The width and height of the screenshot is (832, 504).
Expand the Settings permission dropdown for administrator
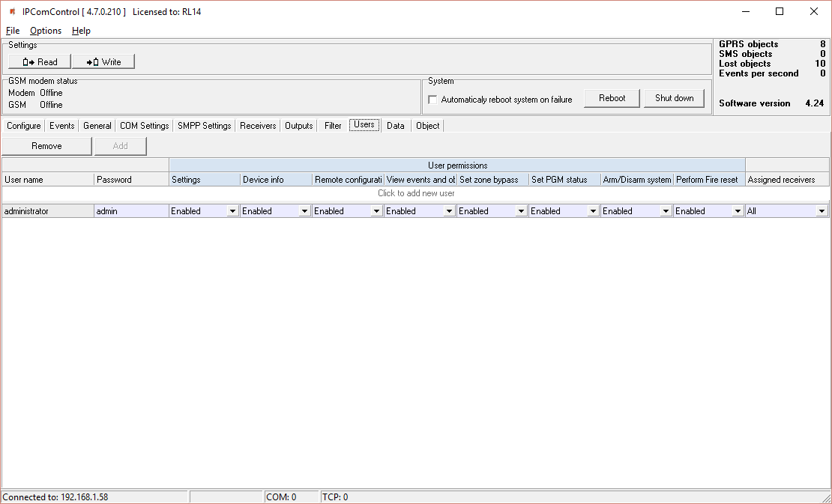[232, 212]
